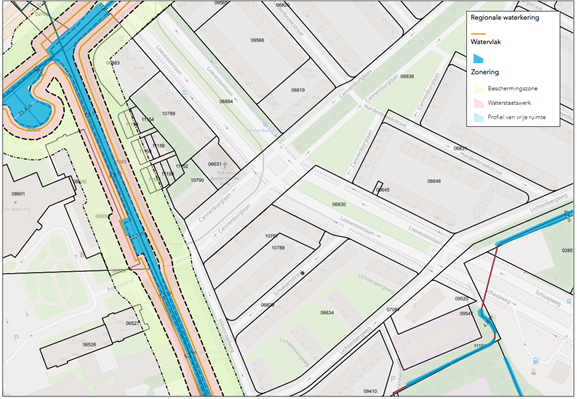577x399 pixels.
Task: Select parcel number 06645
Action: point(383,190)
